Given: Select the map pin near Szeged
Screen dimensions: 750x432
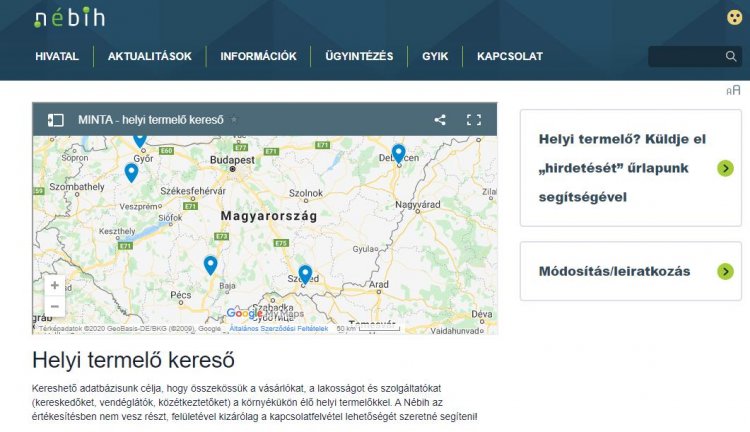Looking at the screenshot, I should pos(305,273).
